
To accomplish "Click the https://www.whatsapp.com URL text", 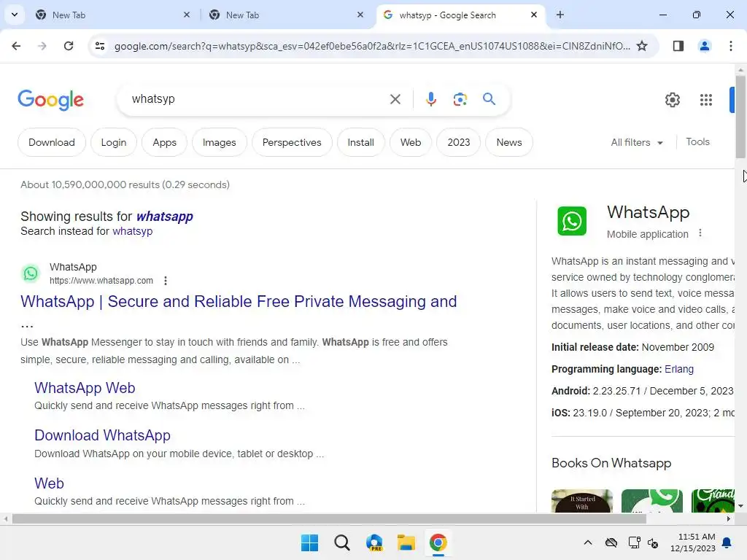I will pyautogui.click(x=101, y=281).
